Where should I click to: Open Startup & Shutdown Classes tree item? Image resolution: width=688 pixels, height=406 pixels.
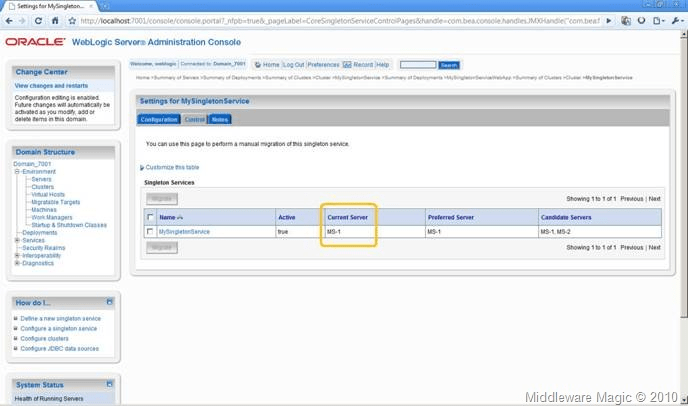pos(69,225)
